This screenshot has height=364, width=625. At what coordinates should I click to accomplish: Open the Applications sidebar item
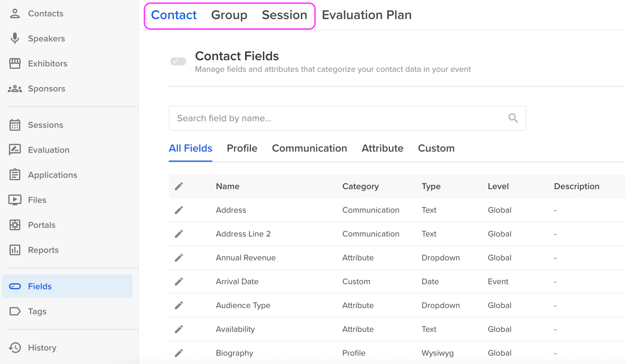pyautogui.click(x=52, y=175)
